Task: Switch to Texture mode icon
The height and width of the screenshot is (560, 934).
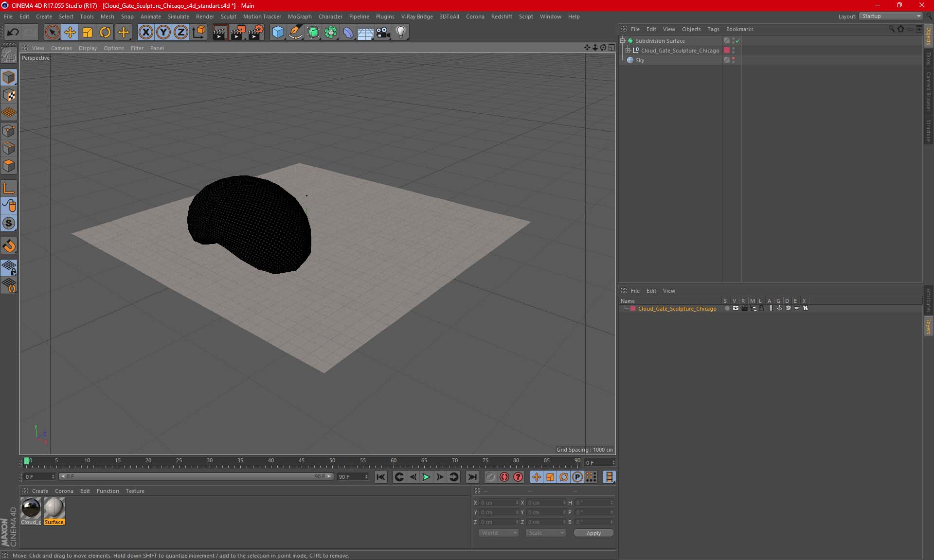Action: click(x=9, y=95)
